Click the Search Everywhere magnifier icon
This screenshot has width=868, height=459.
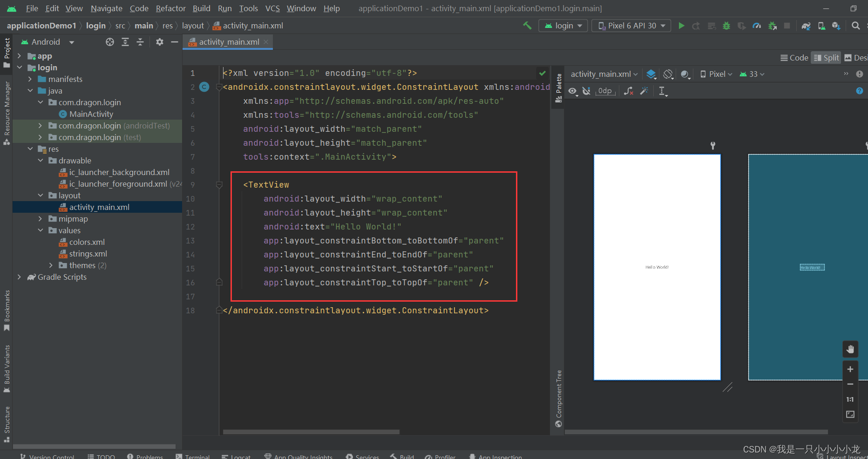(856, 26)
